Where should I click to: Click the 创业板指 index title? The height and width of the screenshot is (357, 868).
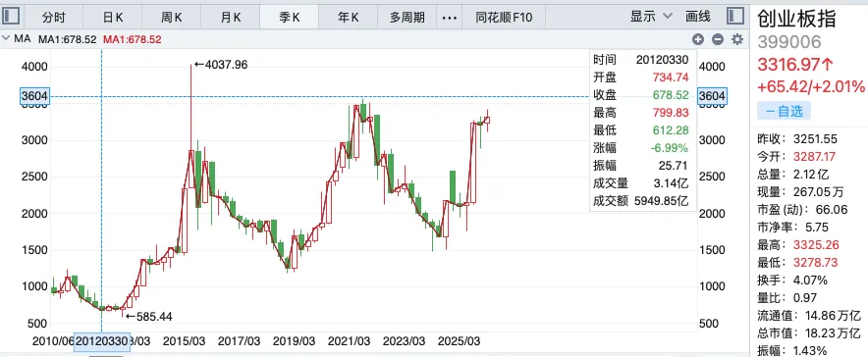coord(796,19)
